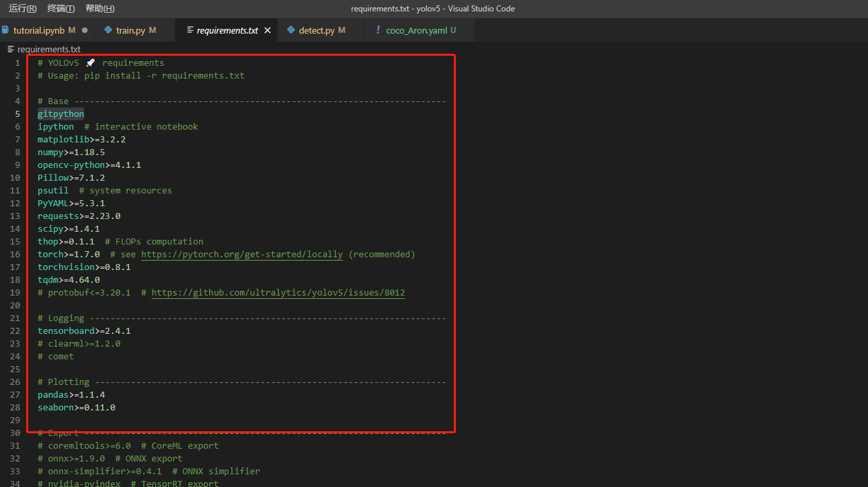Click the 'Usage: pip install -r requirements.txt' comment
The width and height of the screenshot is (868, 487).
(x=141, y=76)
